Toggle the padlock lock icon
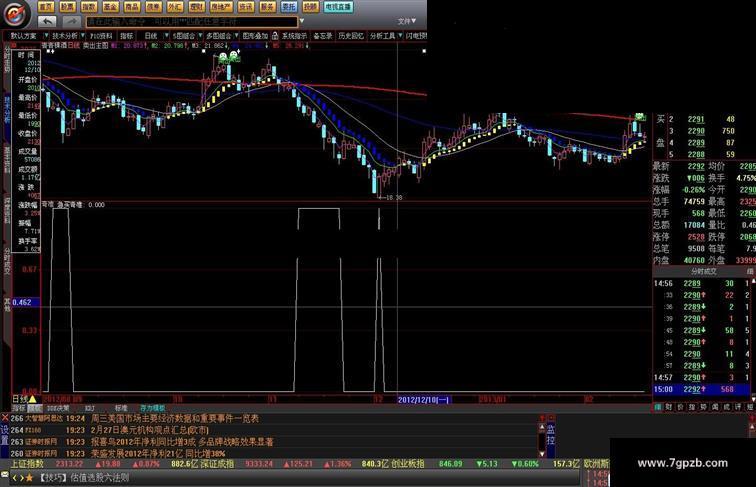 click(x=275, y=36)
